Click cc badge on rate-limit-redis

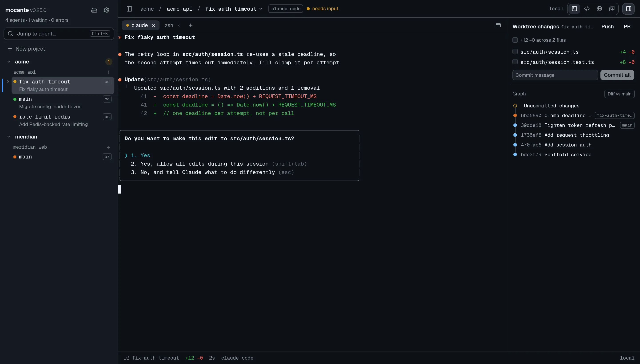pos(107,117)
